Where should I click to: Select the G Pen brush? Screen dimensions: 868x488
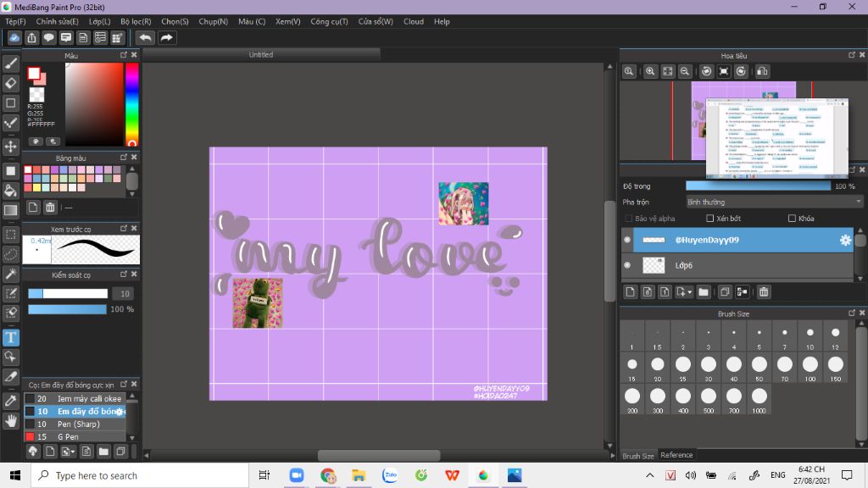point(75,436)
